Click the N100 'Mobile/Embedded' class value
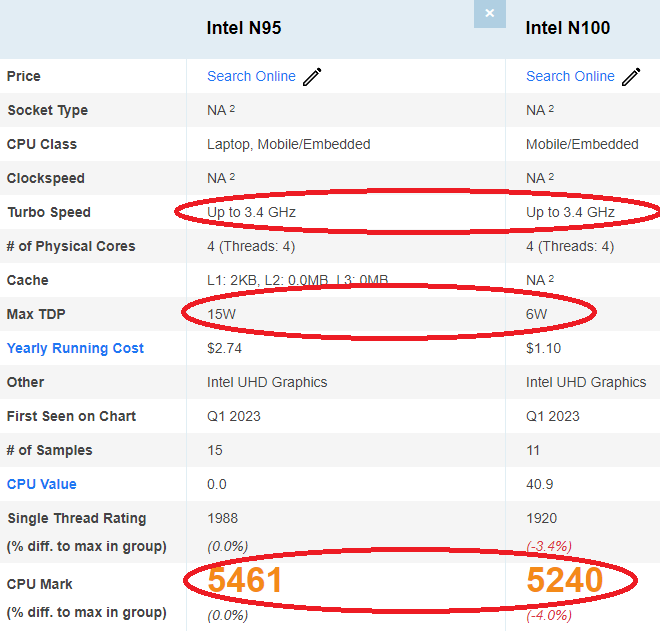The image size is (660, 631). point(582,144)
